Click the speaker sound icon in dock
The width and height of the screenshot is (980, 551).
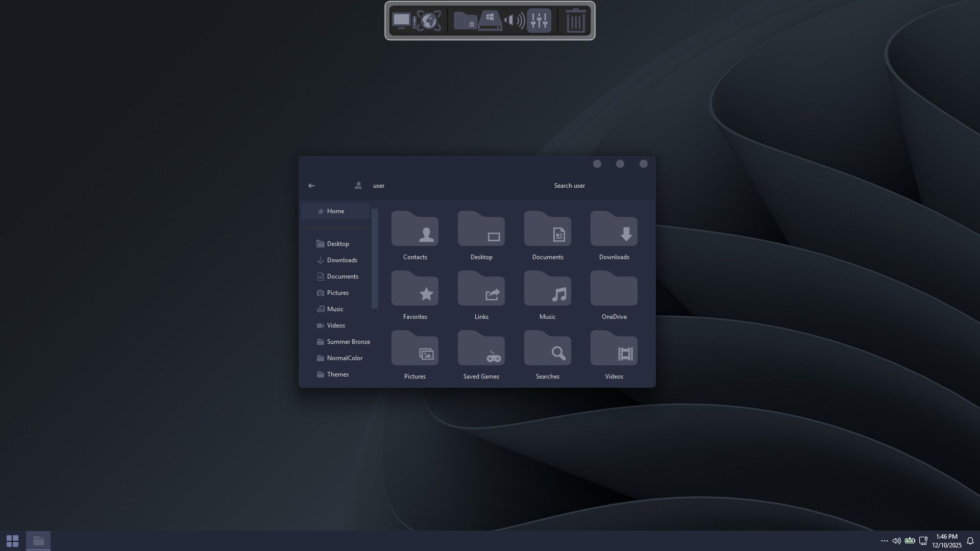click(514, 21)
